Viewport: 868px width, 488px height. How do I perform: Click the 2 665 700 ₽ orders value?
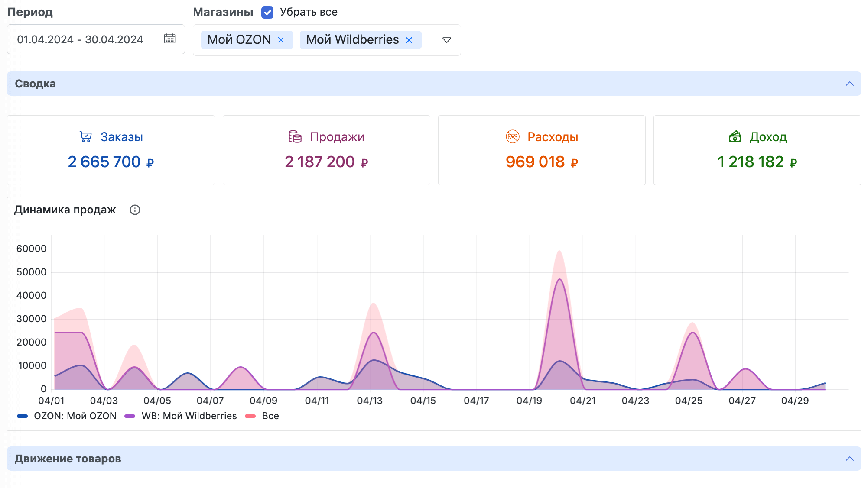pos(111,162)
